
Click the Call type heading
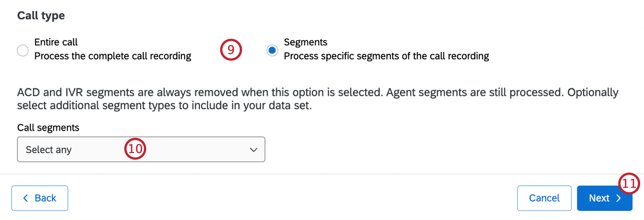[41, 15]
